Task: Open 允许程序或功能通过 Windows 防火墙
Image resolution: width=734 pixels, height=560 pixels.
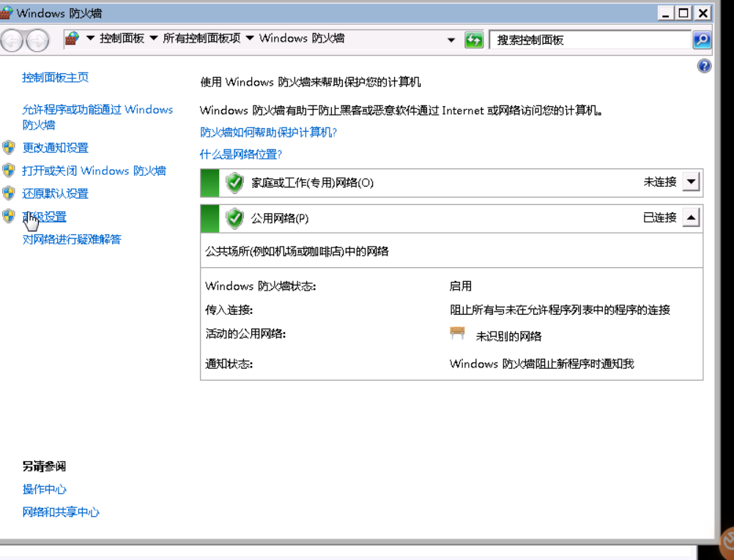Action: coord(97,117)
